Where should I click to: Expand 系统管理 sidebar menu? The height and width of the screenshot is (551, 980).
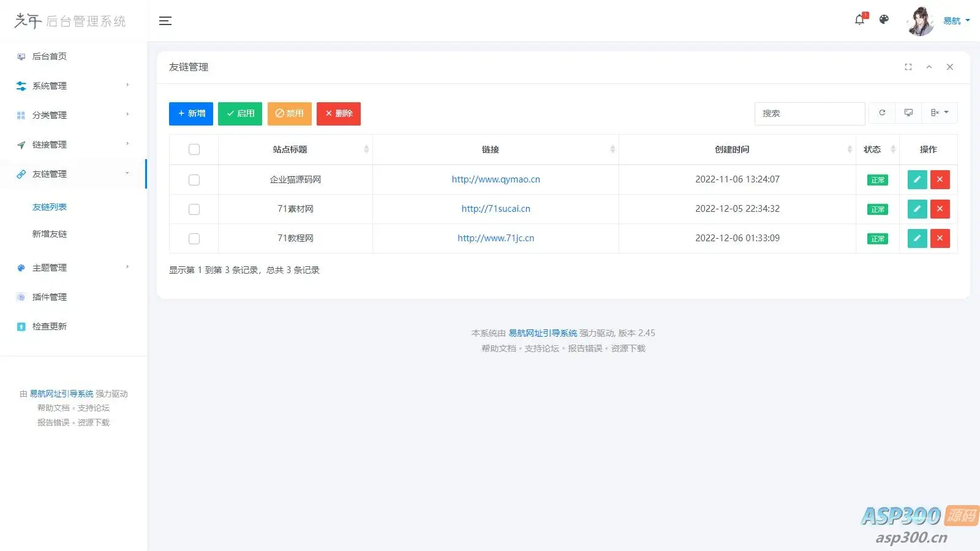coord(73,86)
